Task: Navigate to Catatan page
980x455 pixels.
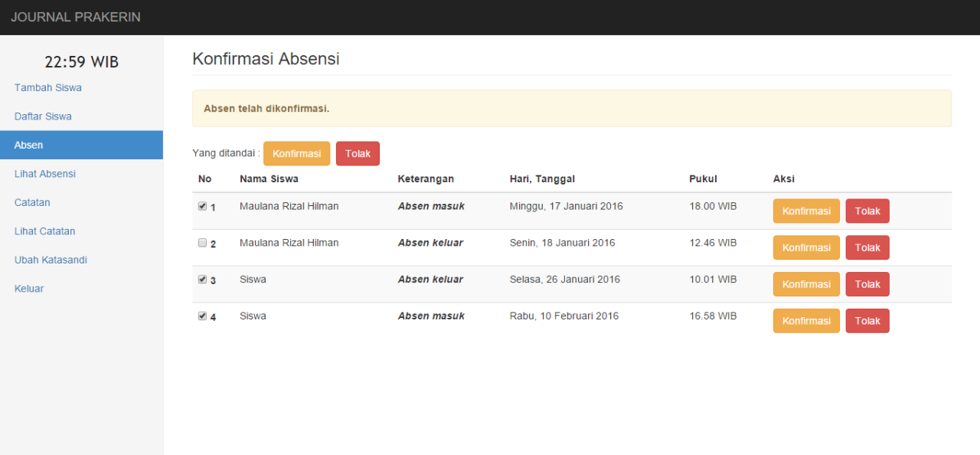Action: (x=32, y=202)
